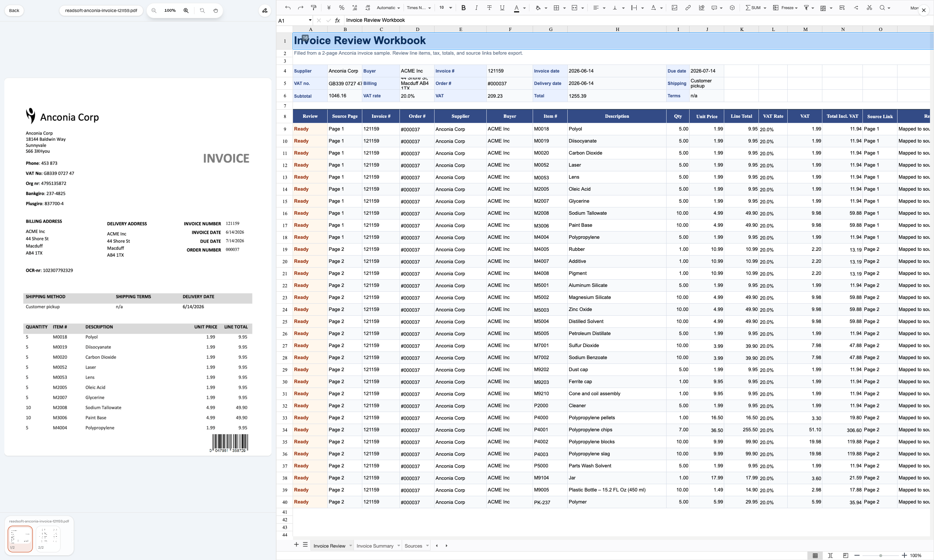Screen dimensions: 934x560
Task: Insert a chart
Action: [702, 8]
